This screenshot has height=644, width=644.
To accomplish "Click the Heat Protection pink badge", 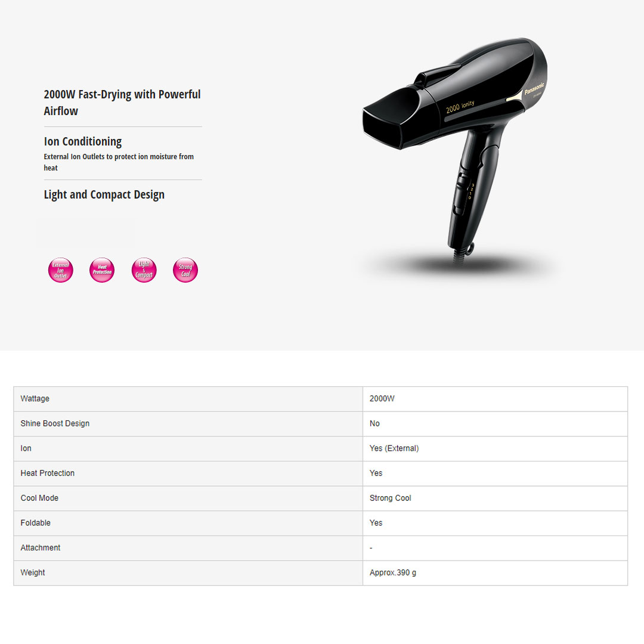I will point(102,270).
